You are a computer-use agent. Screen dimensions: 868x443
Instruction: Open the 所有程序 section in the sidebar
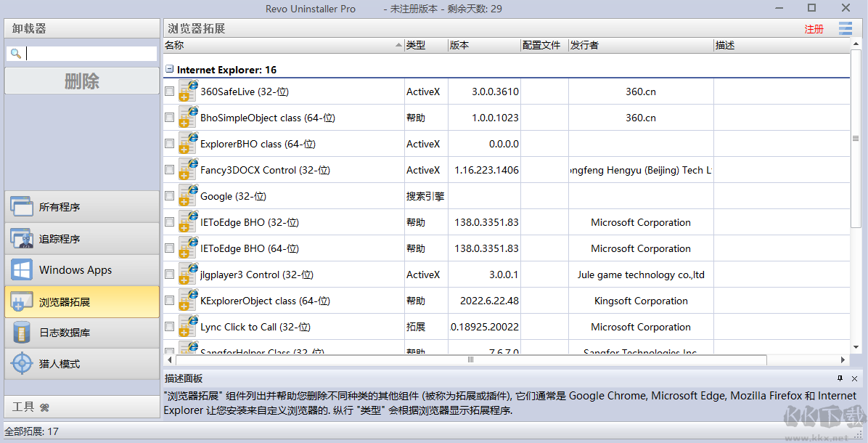click(x=81, y=207)
